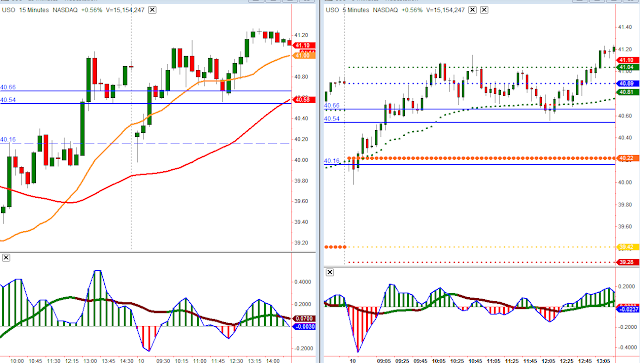The image size is (640, 363).
Task: Select green 40.81 price tag on right chart
Action: point(628,92)
